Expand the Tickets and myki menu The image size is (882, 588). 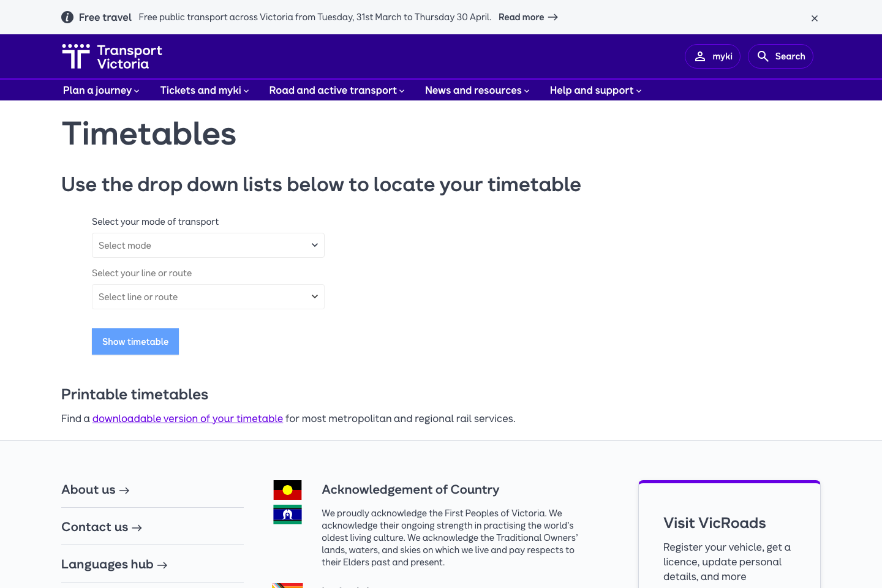click(205, 91)
